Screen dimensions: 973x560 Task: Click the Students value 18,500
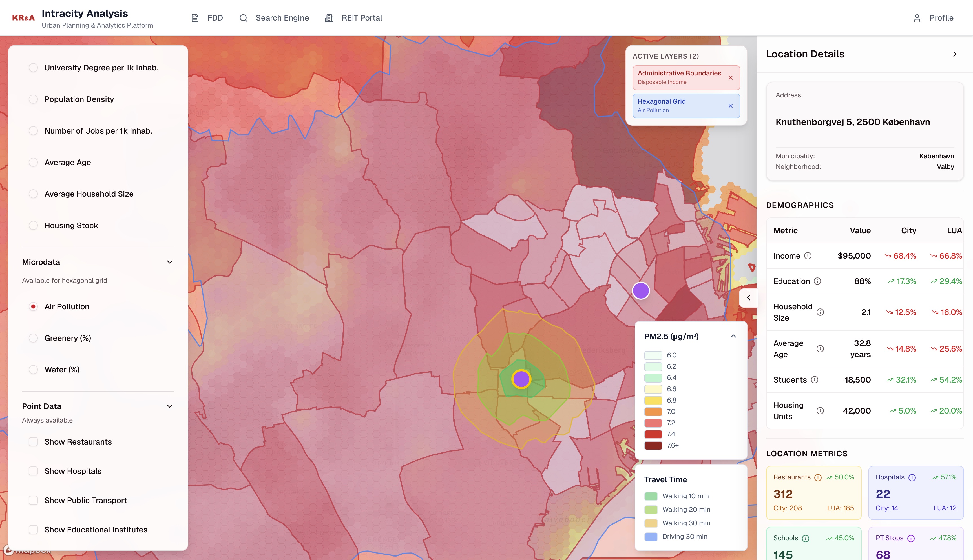coord(858,380)
